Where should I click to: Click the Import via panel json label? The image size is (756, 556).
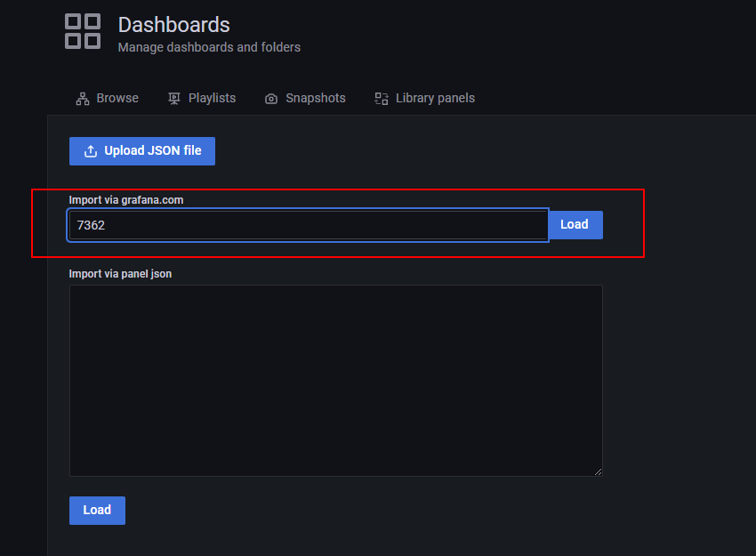click(121, 274)
